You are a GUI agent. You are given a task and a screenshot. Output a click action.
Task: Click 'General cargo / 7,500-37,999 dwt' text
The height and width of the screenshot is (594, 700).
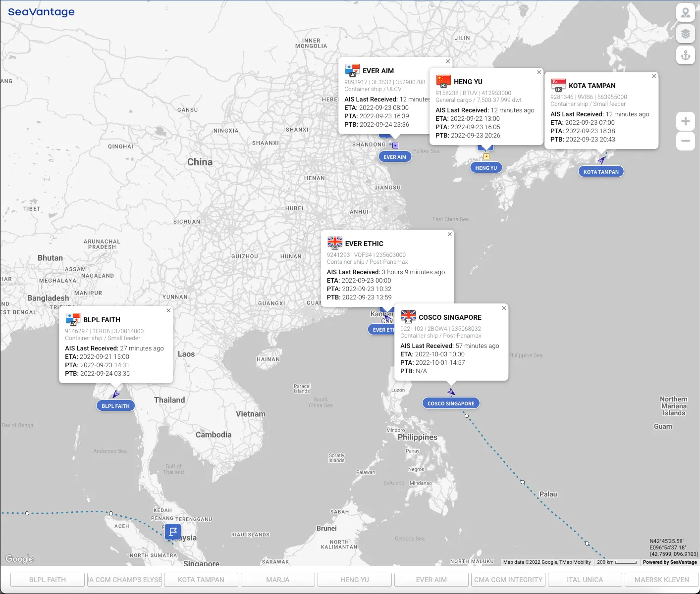(x=479, y=100)
